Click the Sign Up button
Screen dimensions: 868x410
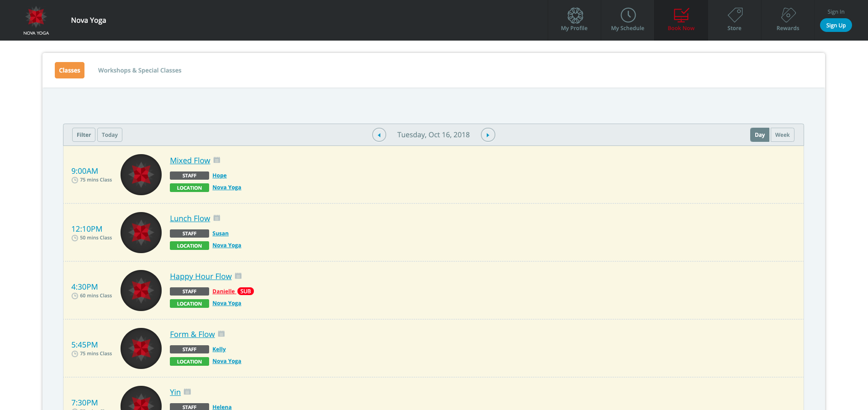[836, 25]
